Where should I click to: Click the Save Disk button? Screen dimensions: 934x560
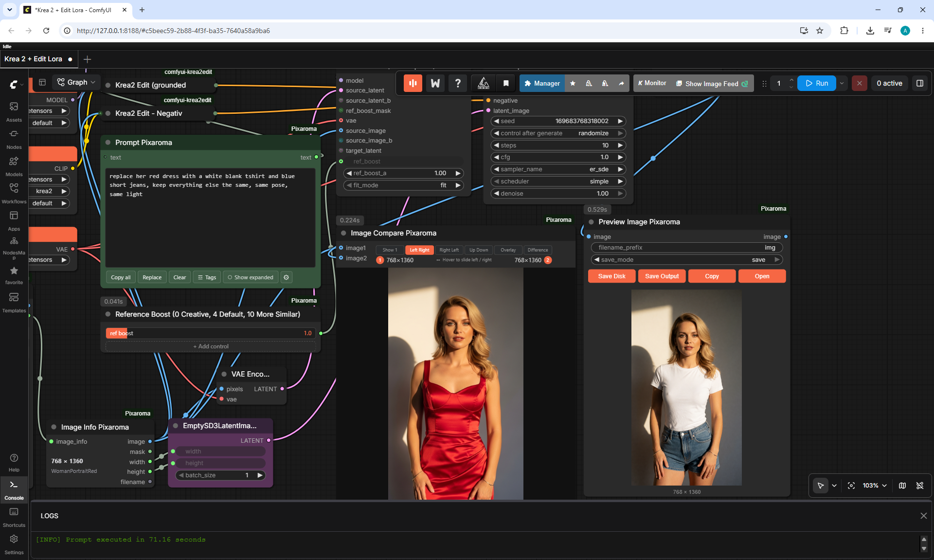(x=611, y=276)
